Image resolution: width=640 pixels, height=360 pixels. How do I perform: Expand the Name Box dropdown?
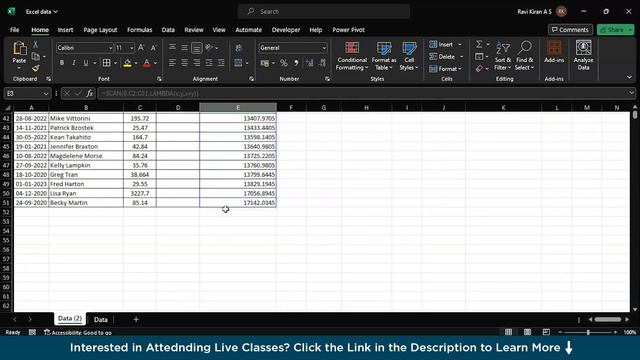coord(45,93)
